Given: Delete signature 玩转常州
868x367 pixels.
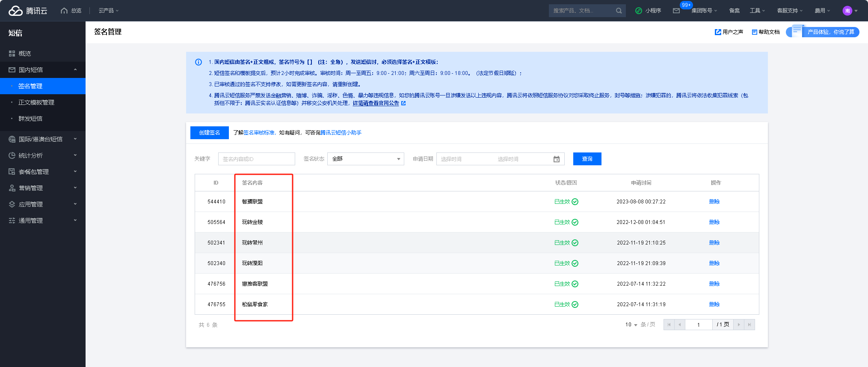Looking at the screenshot, I should [x=714, y=243].
